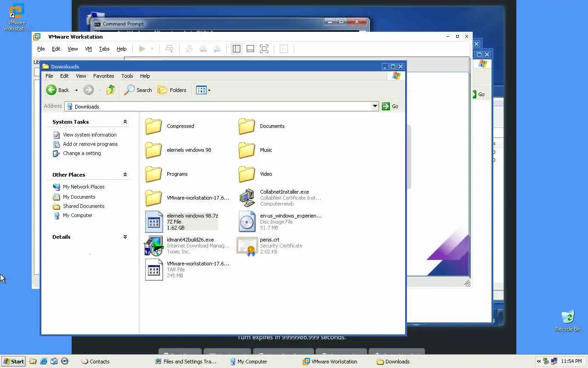Click Add or remove programs link
The height and width of the screenshot is (368, 588).
click(90, 144)
